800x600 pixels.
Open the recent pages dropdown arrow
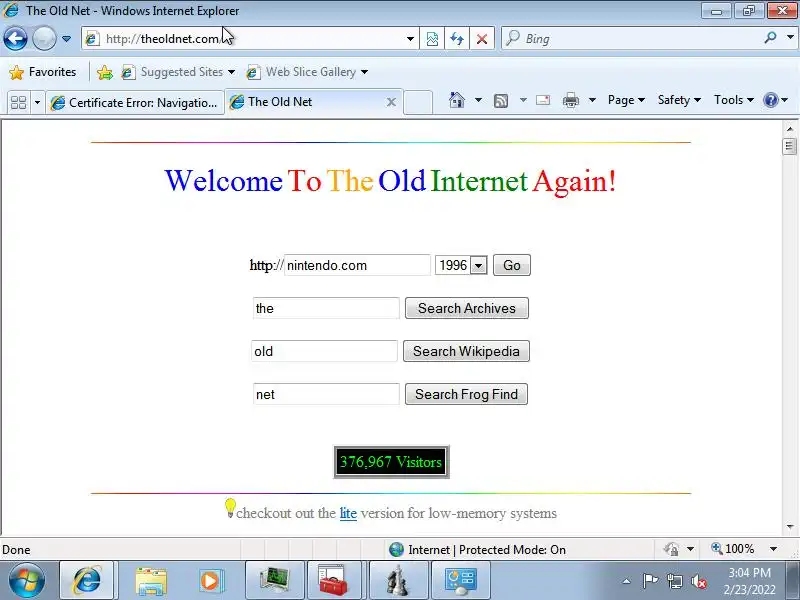point(66,39)
